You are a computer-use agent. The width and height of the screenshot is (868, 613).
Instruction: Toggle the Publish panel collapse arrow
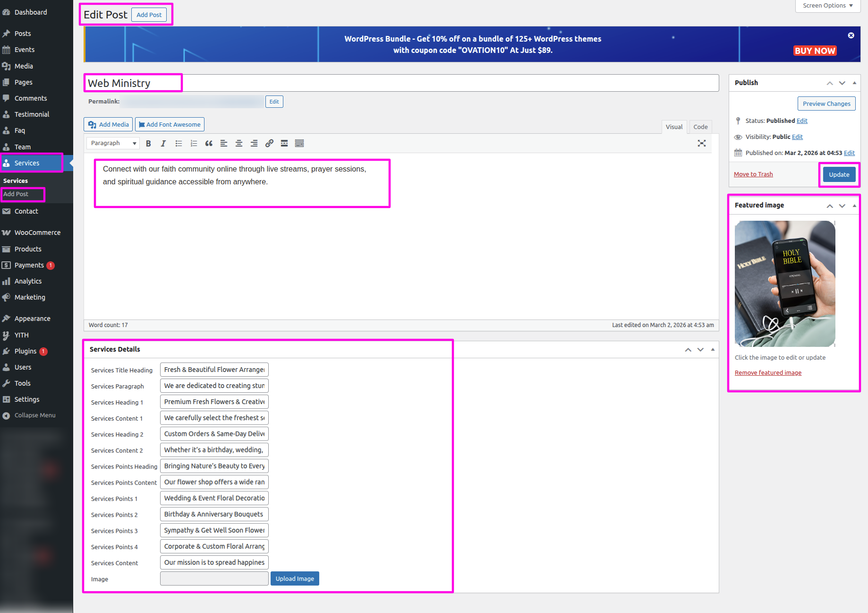click(854, 83)
